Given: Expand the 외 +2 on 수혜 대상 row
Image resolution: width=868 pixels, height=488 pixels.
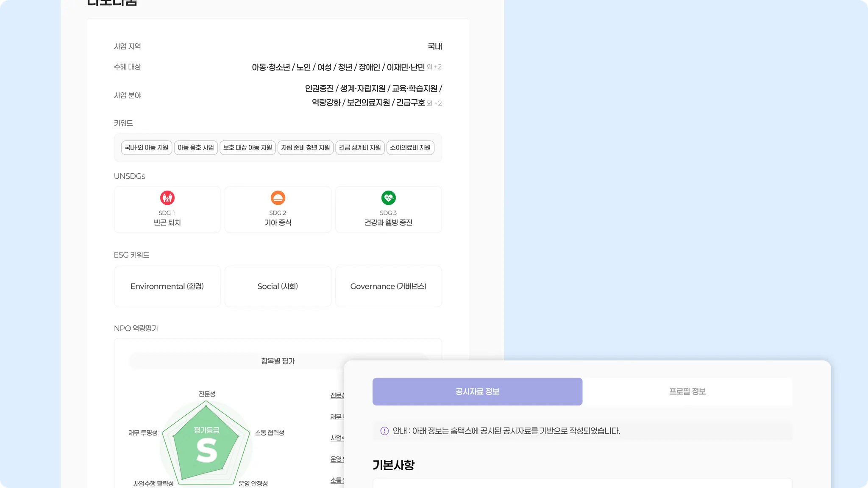Looking at the screenshot, I should pyautogui.click(x=434, y=67).
